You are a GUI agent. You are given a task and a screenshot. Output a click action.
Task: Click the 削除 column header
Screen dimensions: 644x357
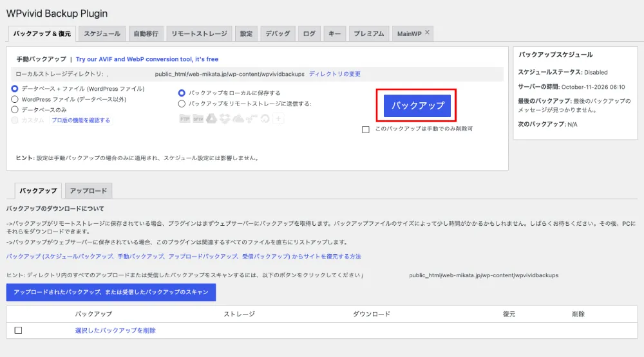(x=578, y=314)
